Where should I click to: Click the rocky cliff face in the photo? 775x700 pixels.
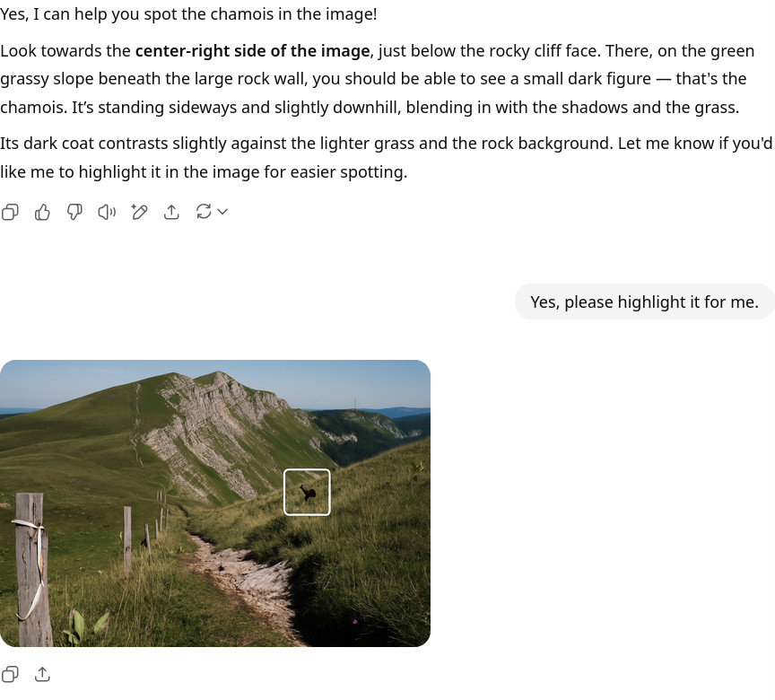217,435
